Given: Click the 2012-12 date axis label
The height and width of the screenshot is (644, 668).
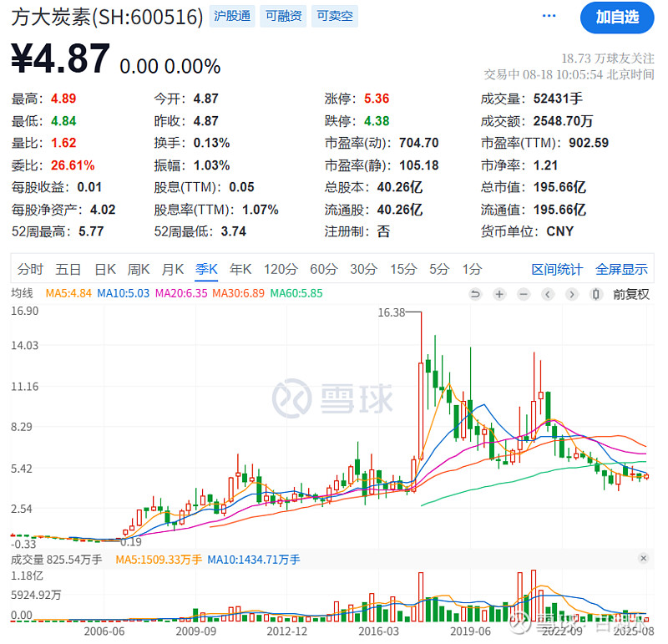Looking at the screenshot, I should [287, 631].
